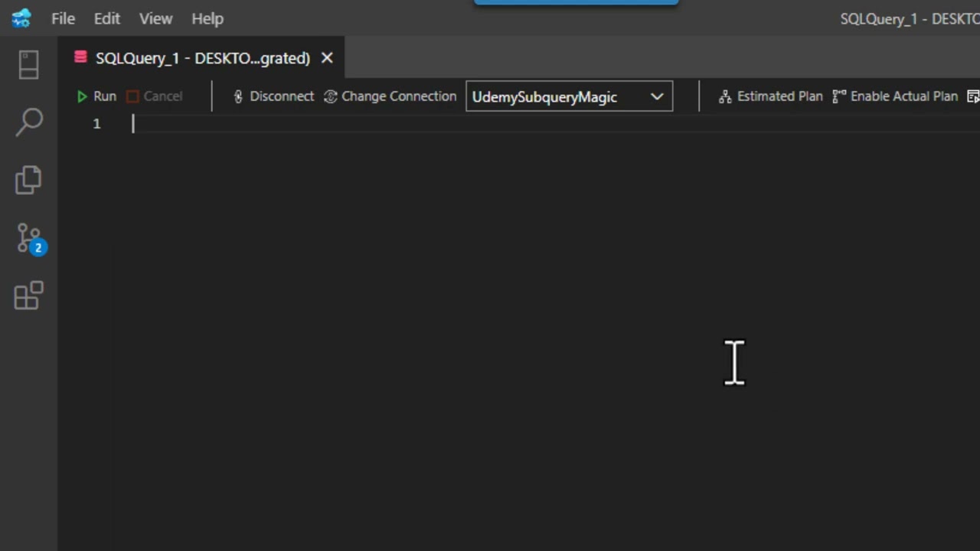The height and width of the screenshot is (551, 980).
Task: Open the Search sidebar view
Action: pyautogui.click(x=28, y=122)
